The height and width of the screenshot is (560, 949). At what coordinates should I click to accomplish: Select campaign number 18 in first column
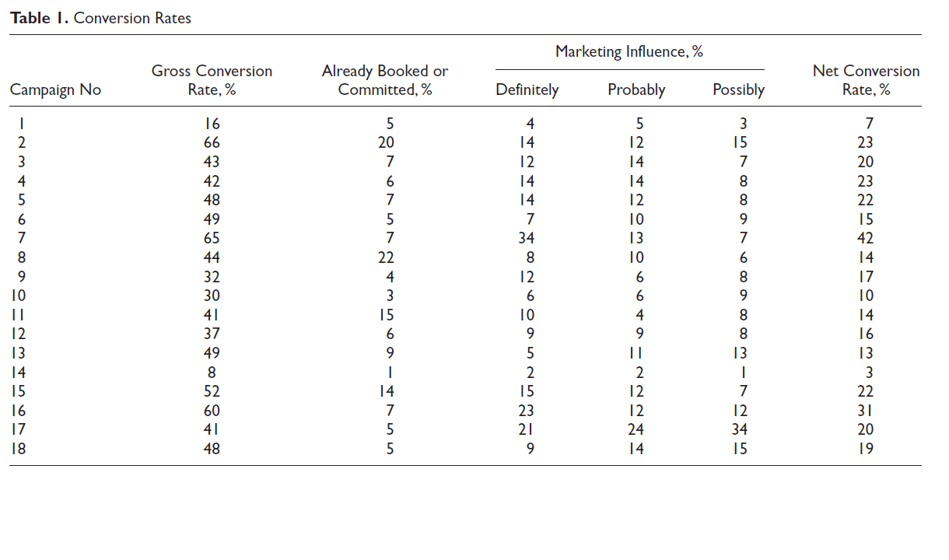click(17, 449)
